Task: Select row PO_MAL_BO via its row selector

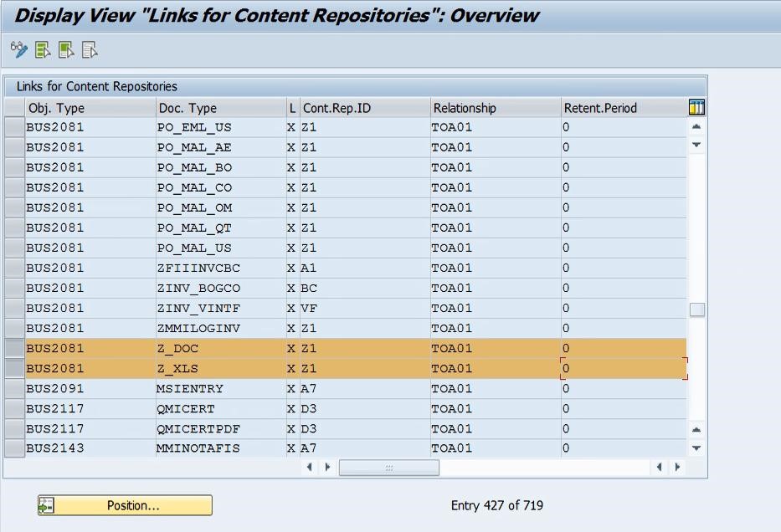Action: 14,167
